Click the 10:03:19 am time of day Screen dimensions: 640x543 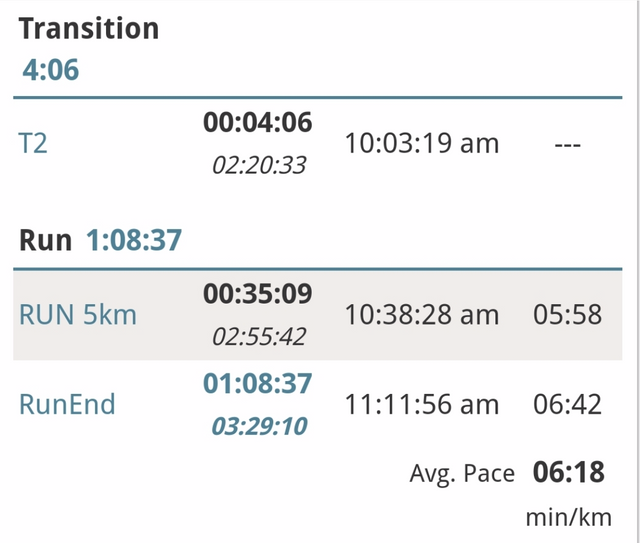[421, 144]
